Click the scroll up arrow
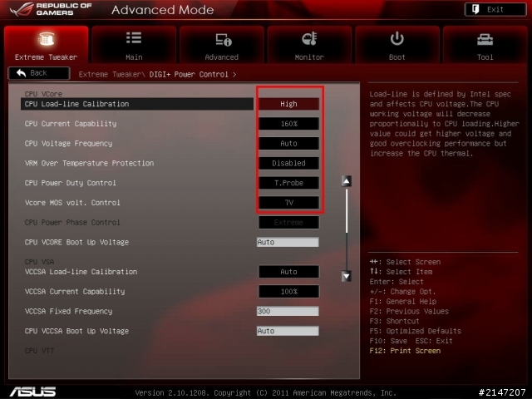 tap(347, 181)
